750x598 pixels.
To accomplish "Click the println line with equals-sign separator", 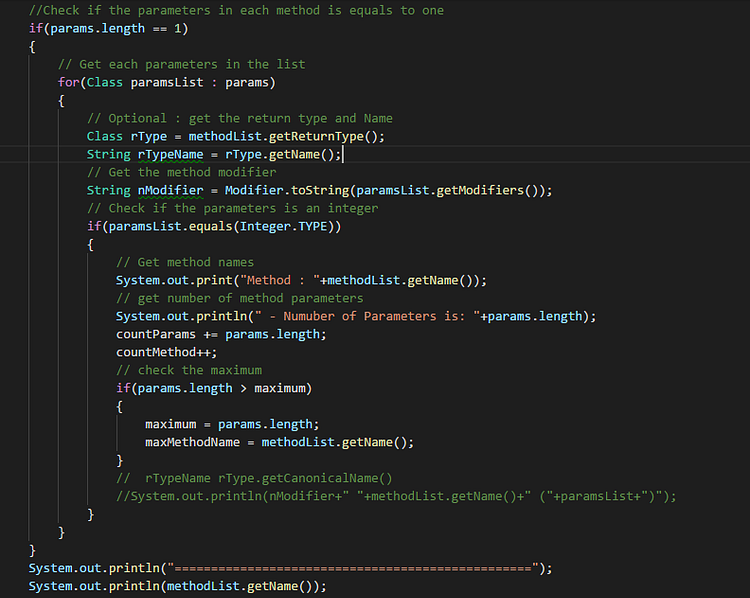I will (x=290, y=568).
